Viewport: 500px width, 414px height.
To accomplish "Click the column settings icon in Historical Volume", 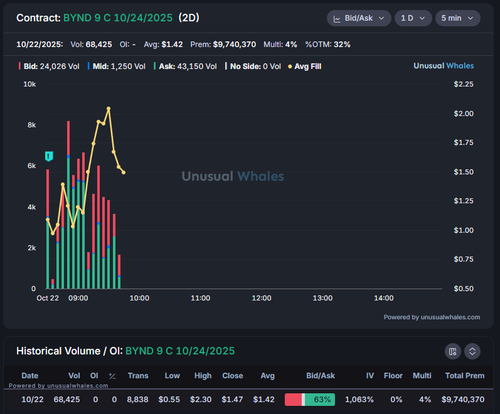I will coord(453,351).
